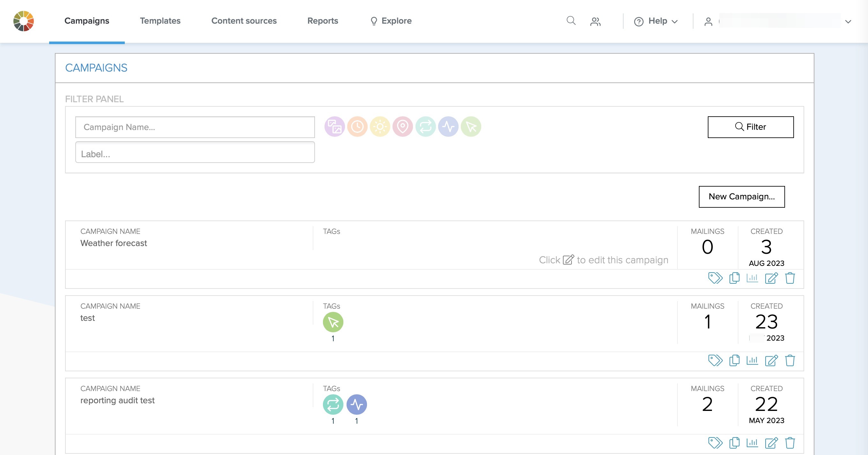Click the search magnifier in top bar

[571, 21]
